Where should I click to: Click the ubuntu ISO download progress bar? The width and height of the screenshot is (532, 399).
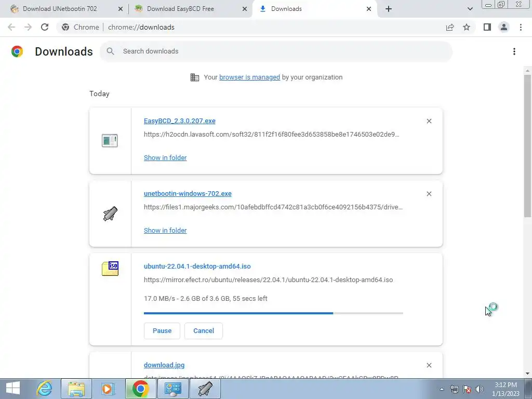[273, 313]
